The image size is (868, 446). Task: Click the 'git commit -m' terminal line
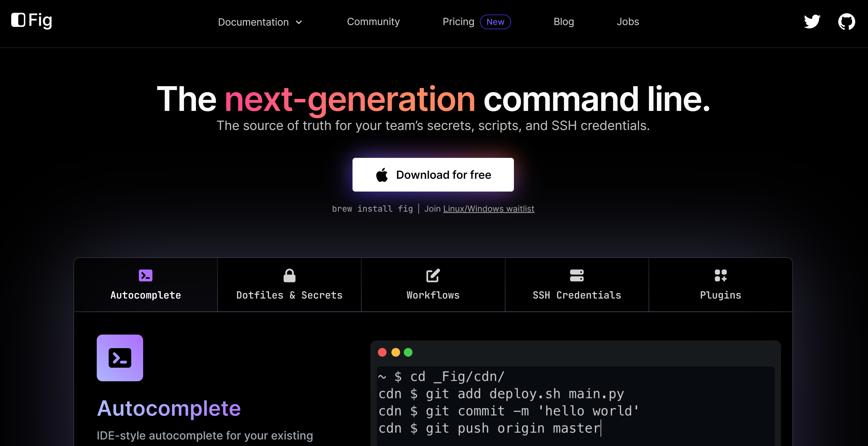[509, 411]
